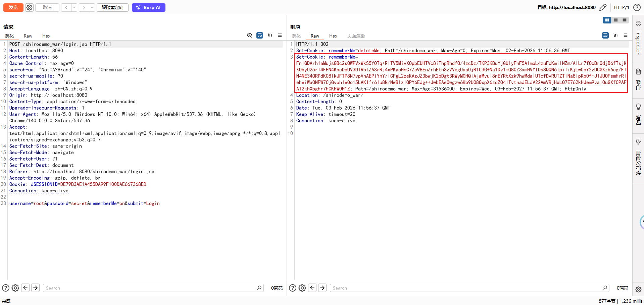
Task: Click the 跟随重定向 follow redirect button
Action: coord(112,7)
